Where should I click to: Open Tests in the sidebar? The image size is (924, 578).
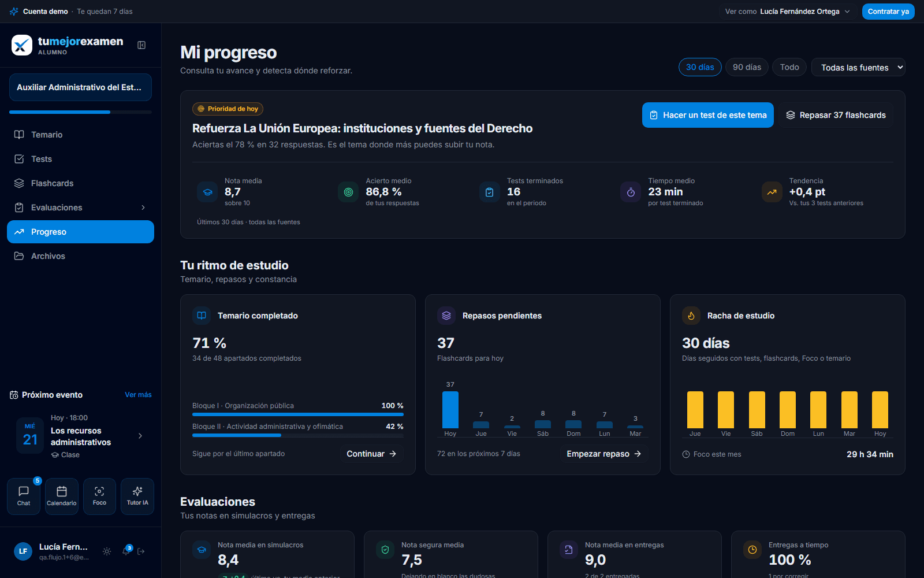[x=80, y=159]
